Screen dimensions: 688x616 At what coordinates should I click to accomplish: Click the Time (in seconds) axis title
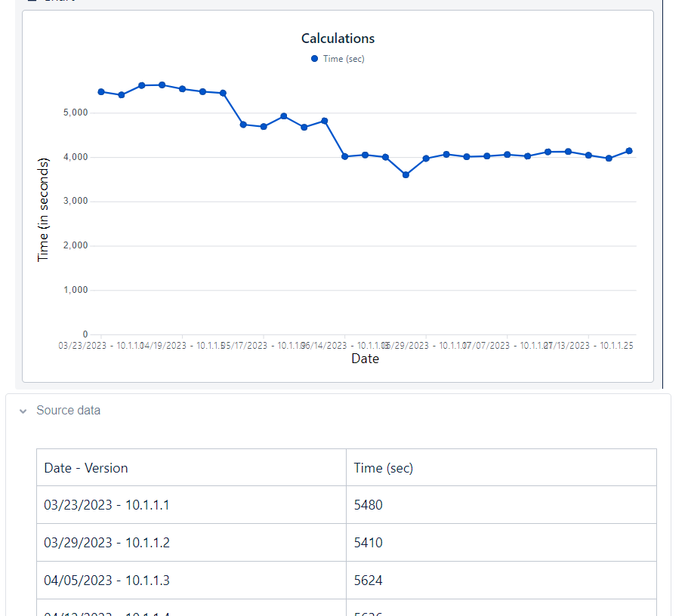43,210
